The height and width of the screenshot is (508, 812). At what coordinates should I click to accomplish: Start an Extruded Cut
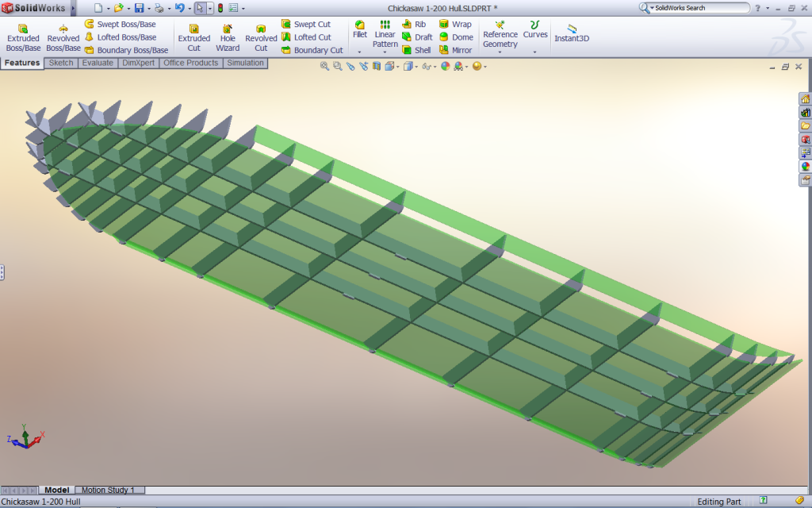[x=193, y=38]
